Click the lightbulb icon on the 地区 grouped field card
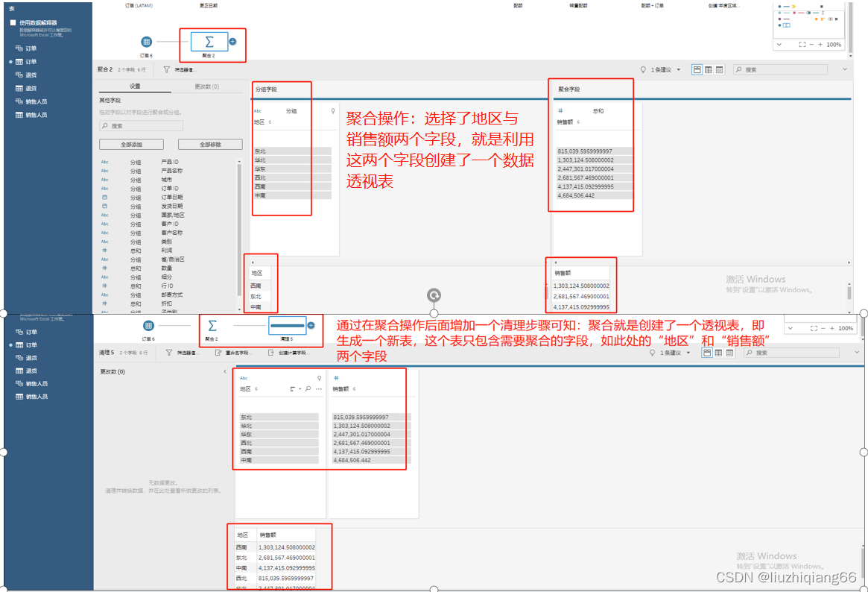868x592 pixels. (333, 111)
